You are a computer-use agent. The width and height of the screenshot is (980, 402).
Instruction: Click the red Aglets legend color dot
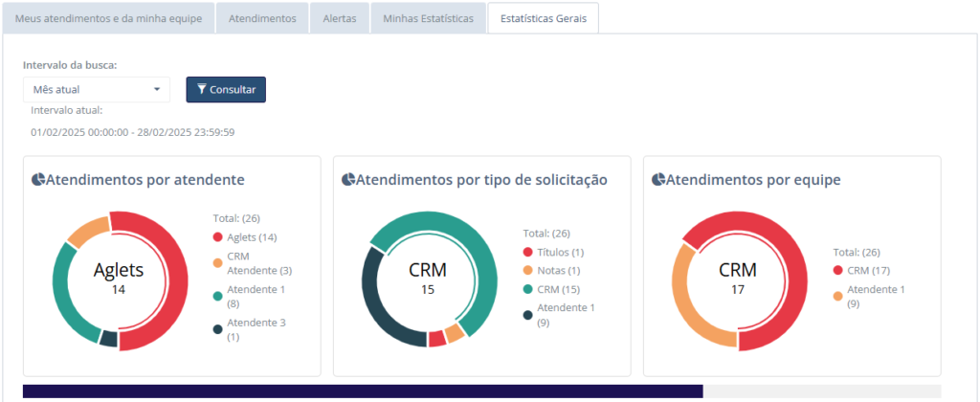[218, 236]
